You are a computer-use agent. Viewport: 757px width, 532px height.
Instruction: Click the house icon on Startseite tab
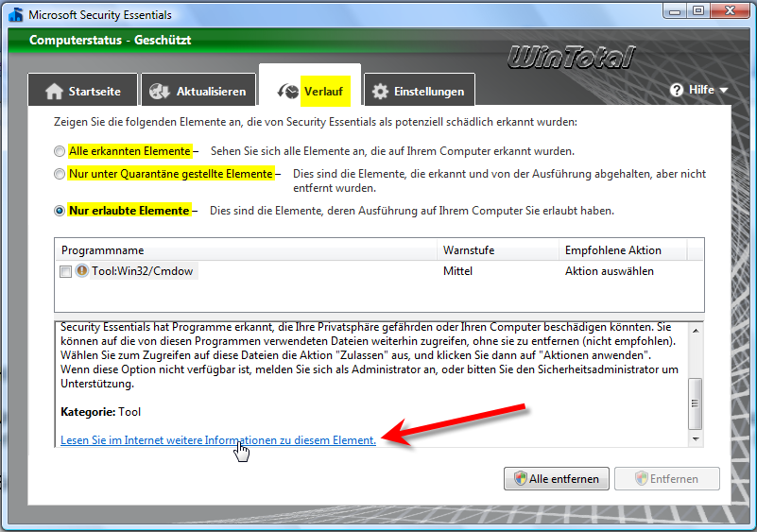click(54, 92)
